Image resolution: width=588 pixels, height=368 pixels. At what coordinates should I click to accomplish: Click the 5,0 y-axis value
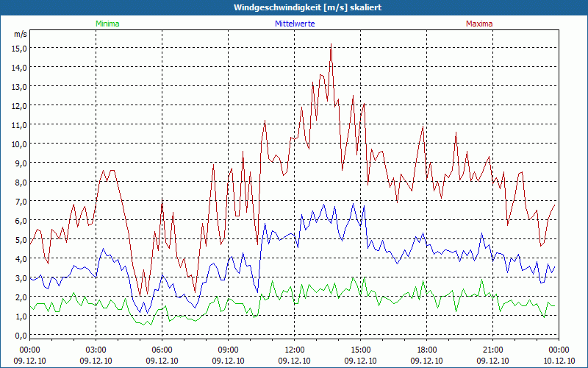(21, 239)
